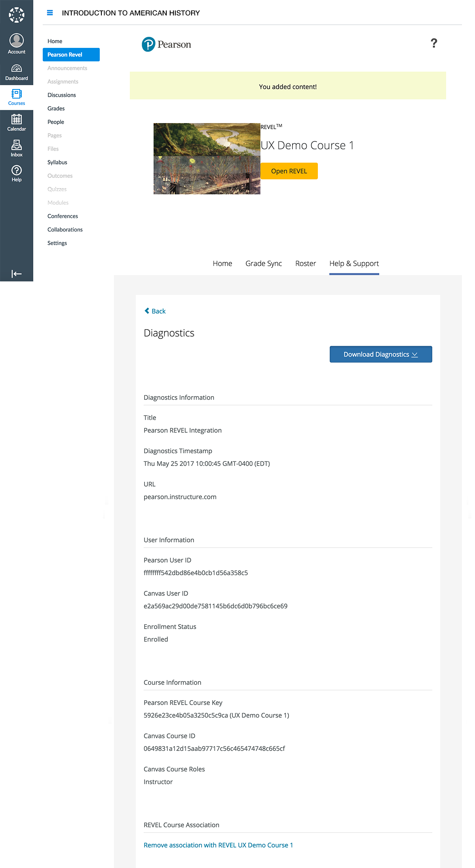Image resolution: width=475 pixels, height=868 pixels.
Task: Go to Dashboard in global nav
Action: [17, 72]
